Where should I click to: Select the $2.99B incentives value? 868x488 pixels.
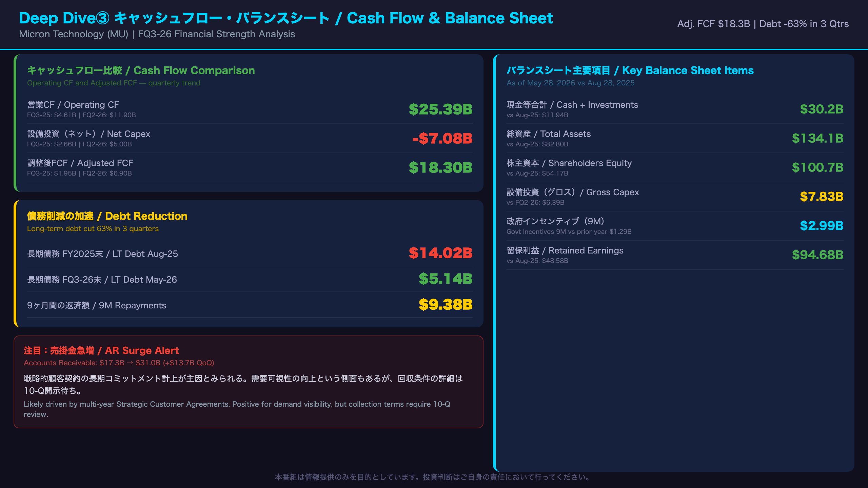(x=822, y=226)
